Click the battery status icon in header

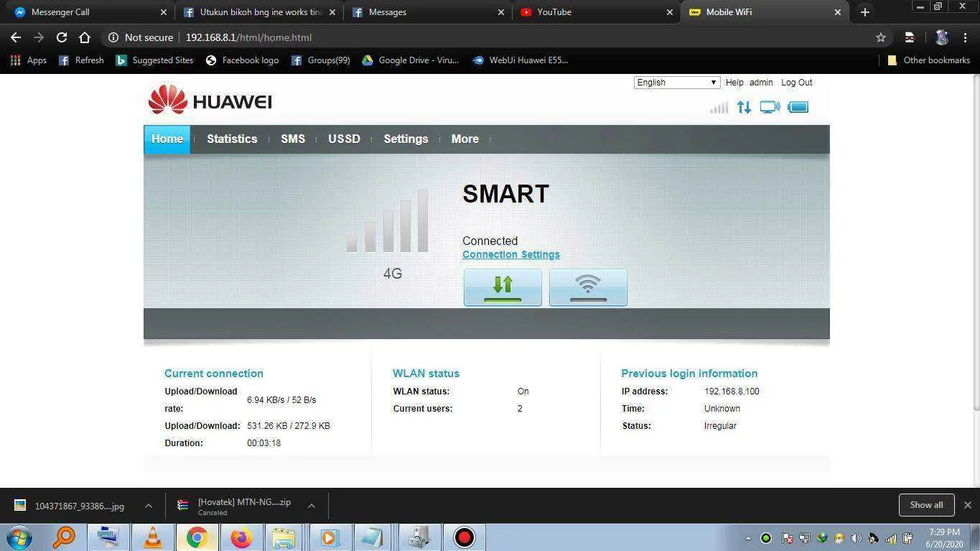click(798, 108)
